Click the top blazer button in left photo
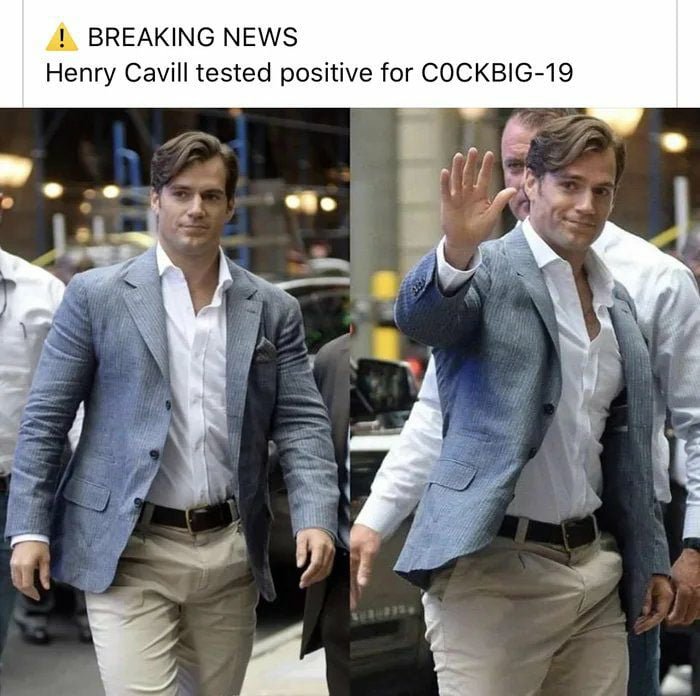Image resolution: width=700 pixels, height=696 pixels. click(x=168, y=405)
